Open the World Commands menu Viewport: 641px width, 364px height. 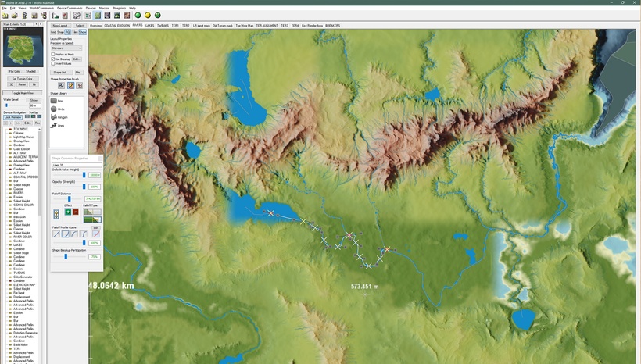point(41,8)
